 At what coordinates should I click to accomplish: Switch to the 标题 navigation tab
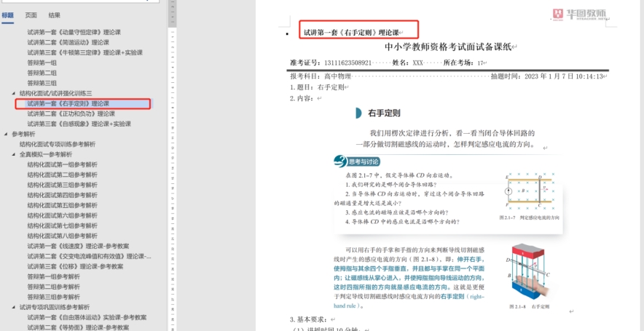point(7,15)
